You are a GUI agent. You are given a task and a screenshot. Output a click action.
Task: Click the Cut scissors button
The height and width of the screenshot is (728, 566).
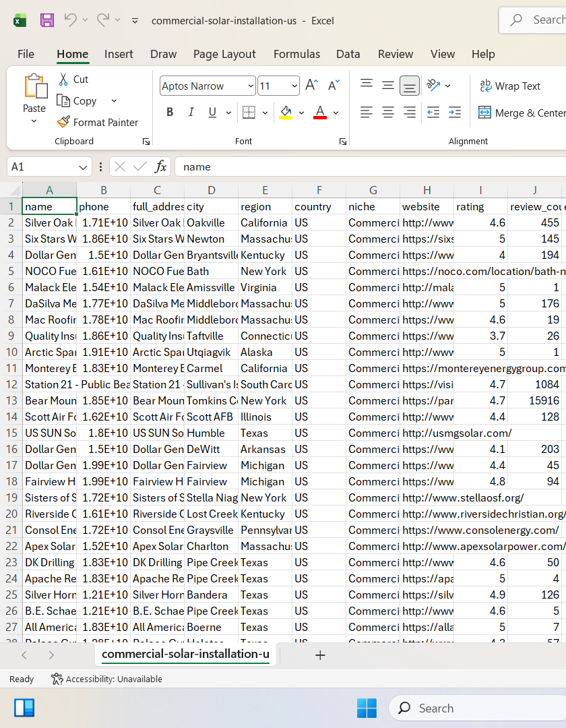73,80
